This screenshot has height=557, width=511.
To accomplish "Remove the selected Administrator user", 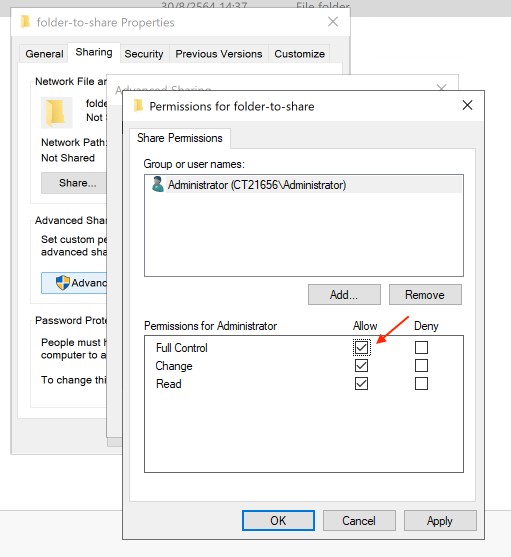I will 425,294.
